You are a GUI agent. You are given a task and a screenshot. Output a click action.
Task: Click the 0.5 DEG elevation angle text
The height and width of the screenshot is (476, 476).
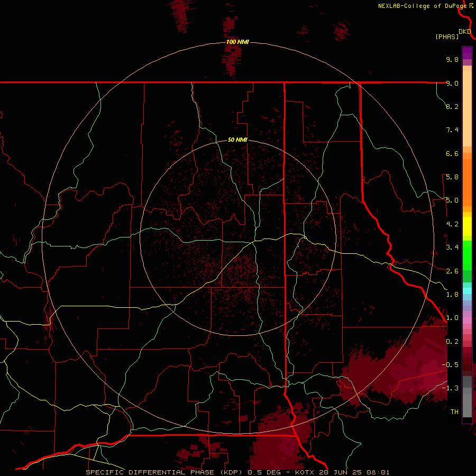264,472
